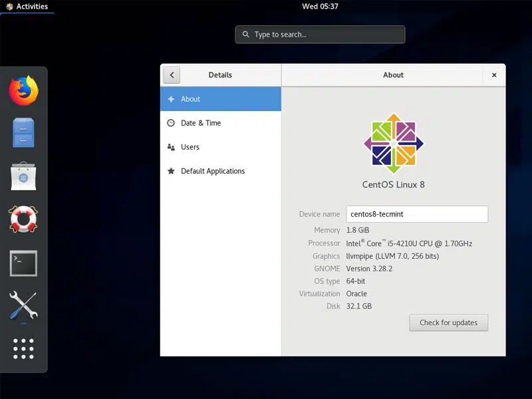Click the Disk value 32.1 GB
The width and height of the screenshot is (532, 399).
[359, 307]
